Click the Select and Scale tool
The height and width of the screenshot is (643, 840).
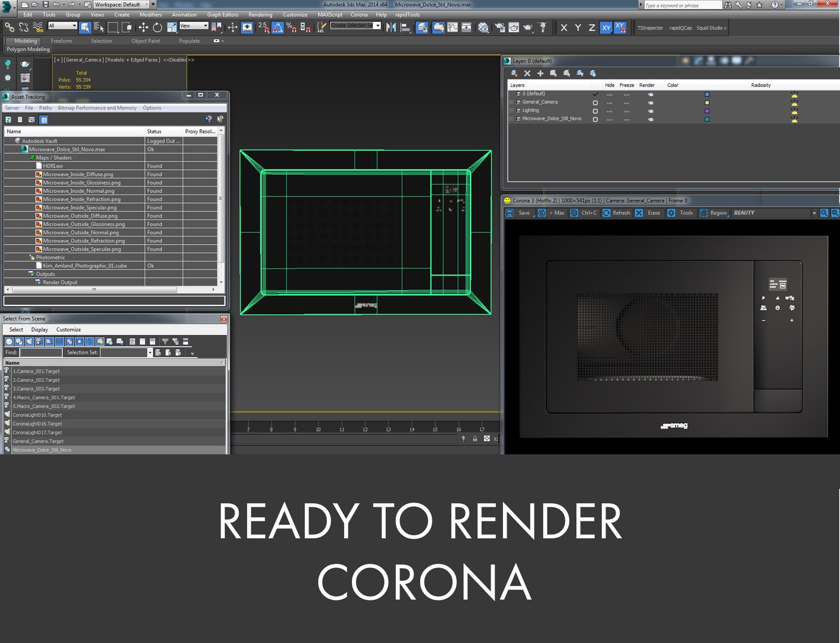171,27
